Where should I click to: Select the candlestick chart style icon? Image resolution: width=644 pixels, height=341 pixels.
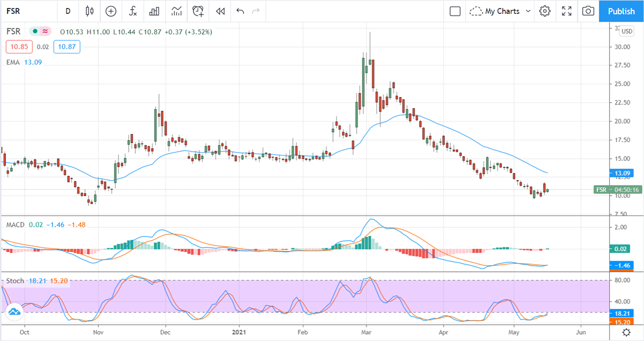tap(89, 11)
